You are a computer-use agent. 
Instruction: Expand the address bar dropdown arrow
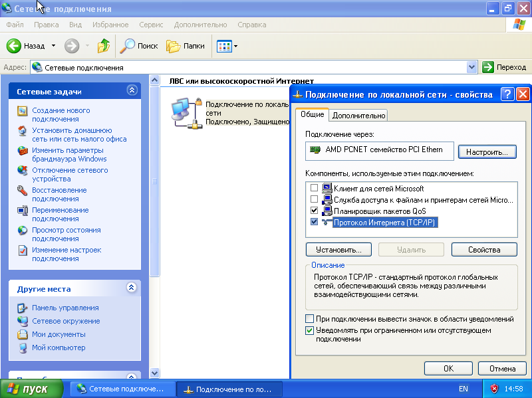[x=472, y=67]
